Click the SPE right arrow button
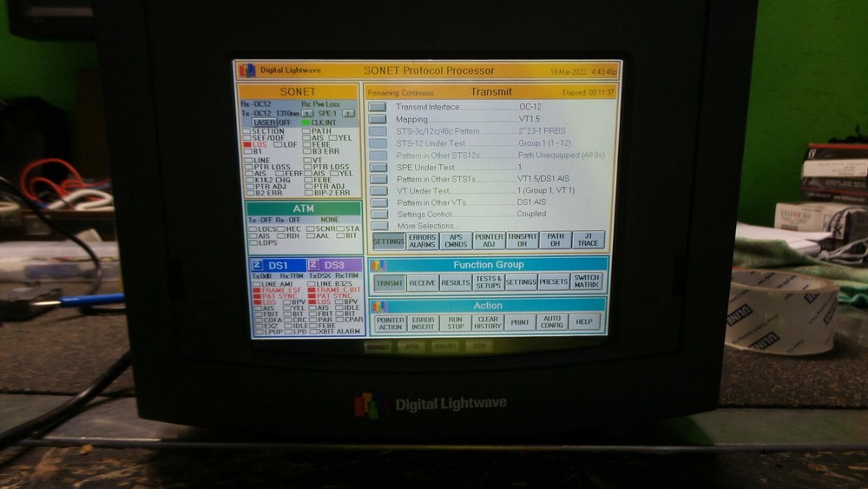Image resolution: width=868 pixels, height=489 pixels. [x=348, y=114]
